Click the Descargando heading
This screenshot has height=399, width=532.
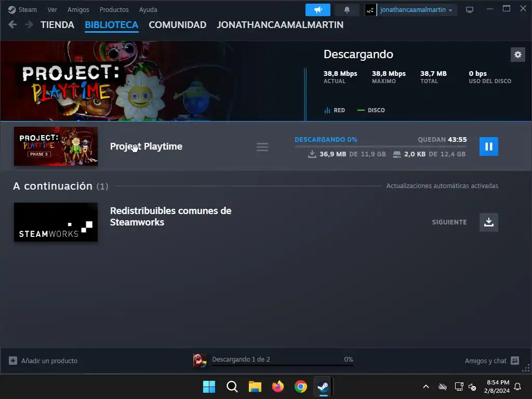358,54
